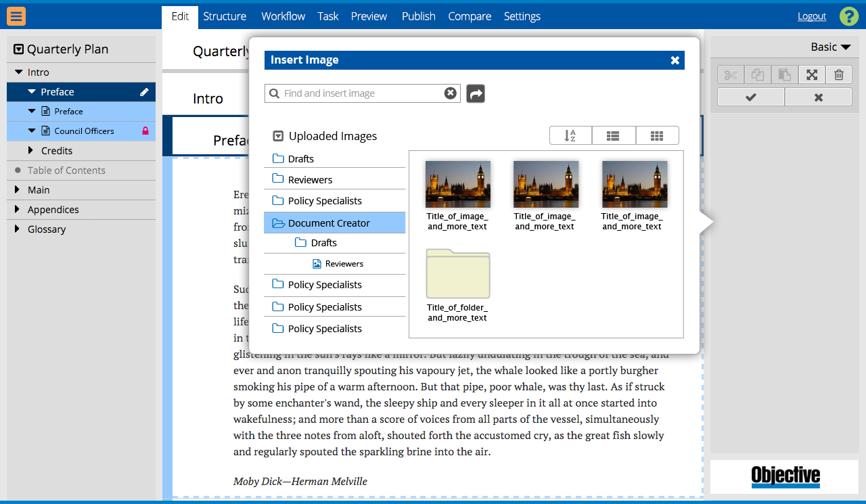Image resolution: width=866 pixels, height=504 pixels.
Task: Select the Document Creator folder
Action: pyautogui.click(x=335, y=223)
